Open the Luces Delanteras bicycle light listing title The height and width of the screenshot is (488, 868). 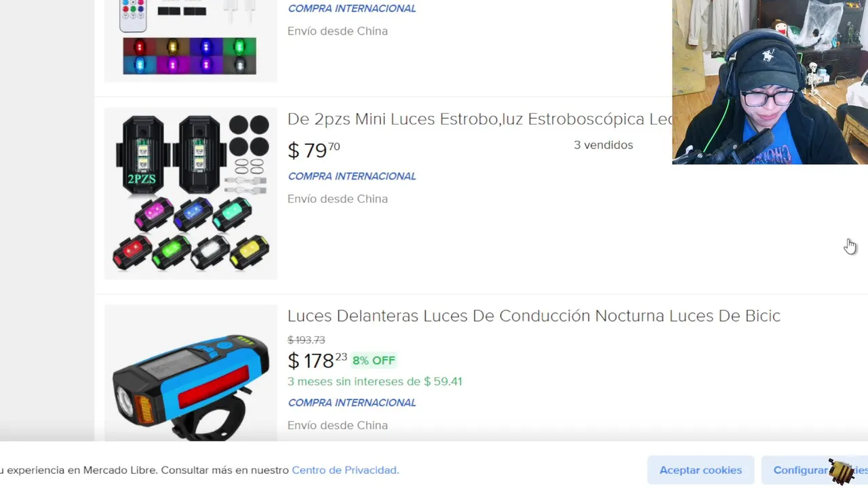tap(534, 316)
